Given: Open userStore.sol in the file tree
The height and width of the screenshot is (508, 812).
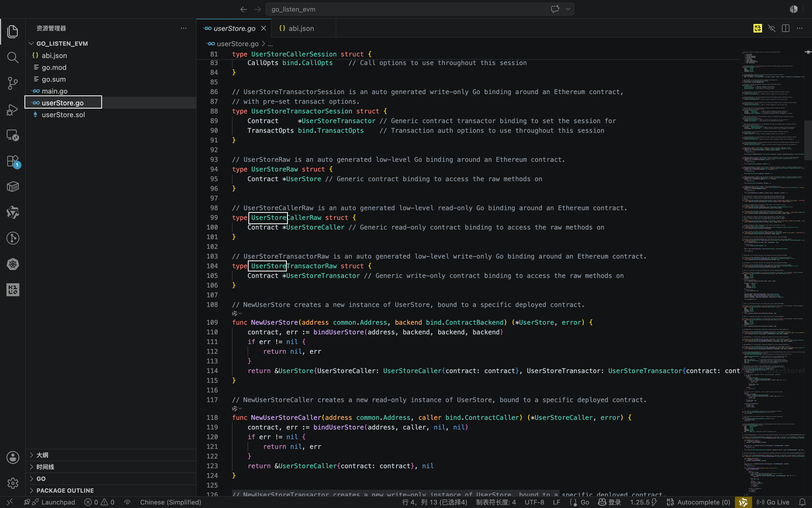Looking at the screenshot, I should coord(111,115).
